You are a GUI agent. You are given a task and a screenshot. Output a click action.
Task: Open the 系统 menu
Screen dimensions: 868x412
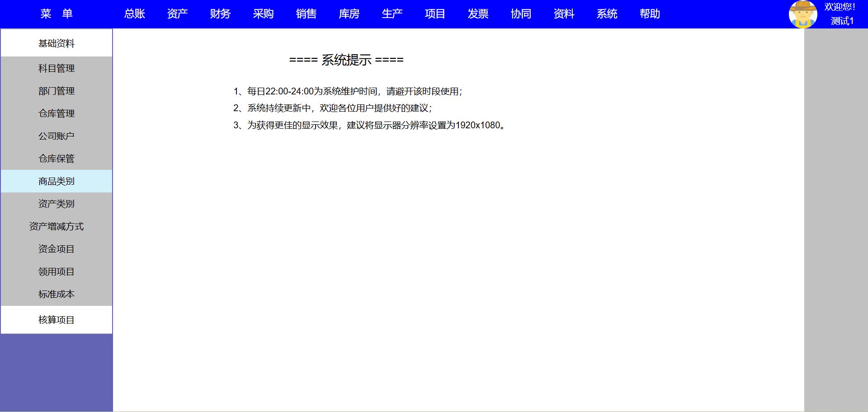tap(607, 14)
